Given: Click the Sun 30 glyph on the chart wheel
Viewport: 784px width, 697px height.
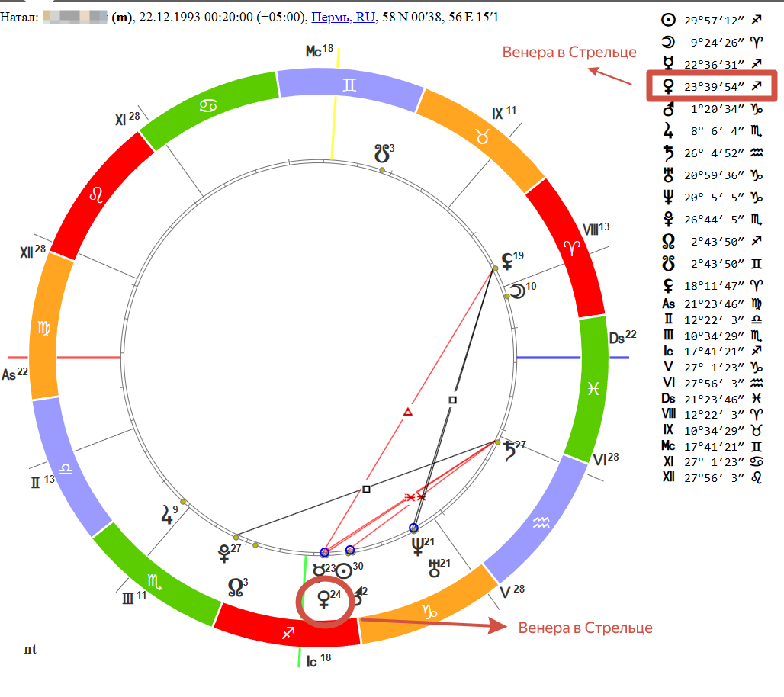Looking at the screenshot, I should (x=343, y=570).
